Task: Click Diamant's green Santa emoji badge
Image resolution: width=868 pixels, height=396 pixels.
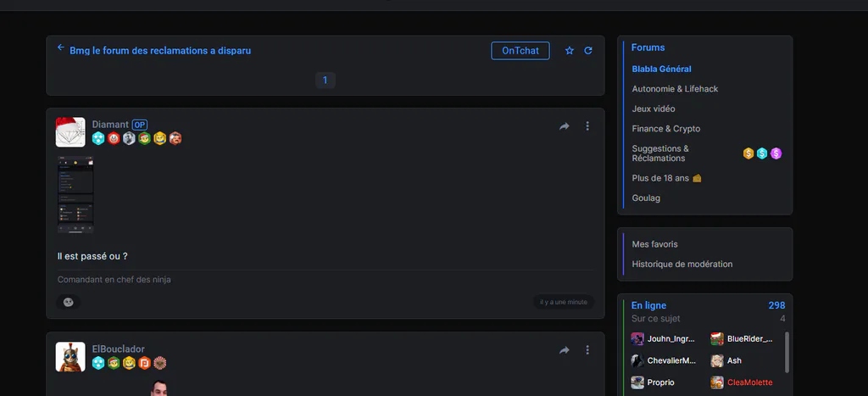Action: 144,138
